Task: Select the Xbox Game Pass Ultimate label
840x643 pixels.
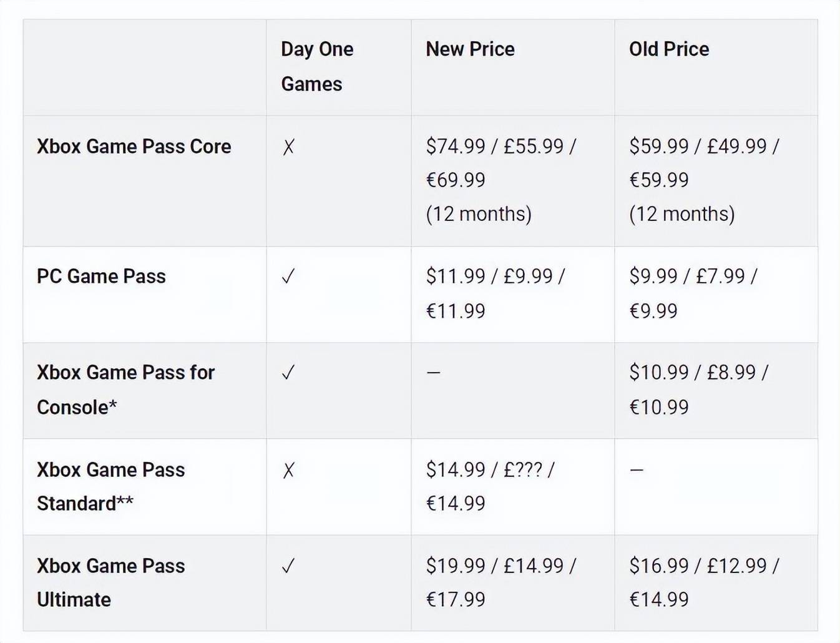Action: pos(110,582)
